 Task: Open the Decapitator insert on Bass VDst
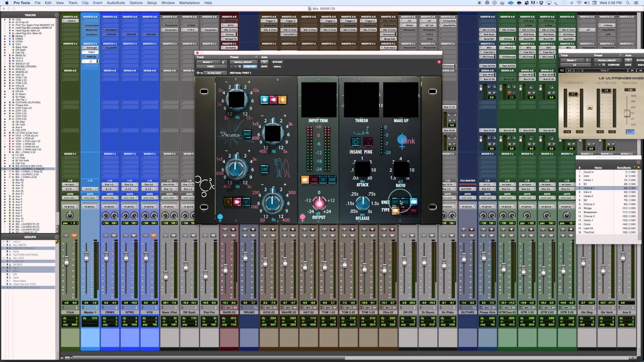tap(169, 30)
